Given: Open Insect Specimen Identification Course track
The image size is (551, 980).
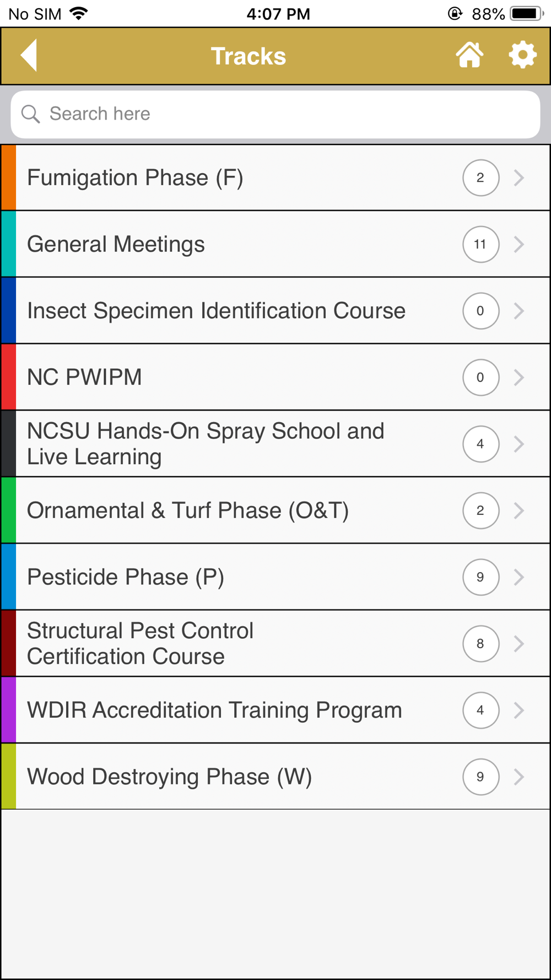Looking at the screenshot, I should point(216,311).
